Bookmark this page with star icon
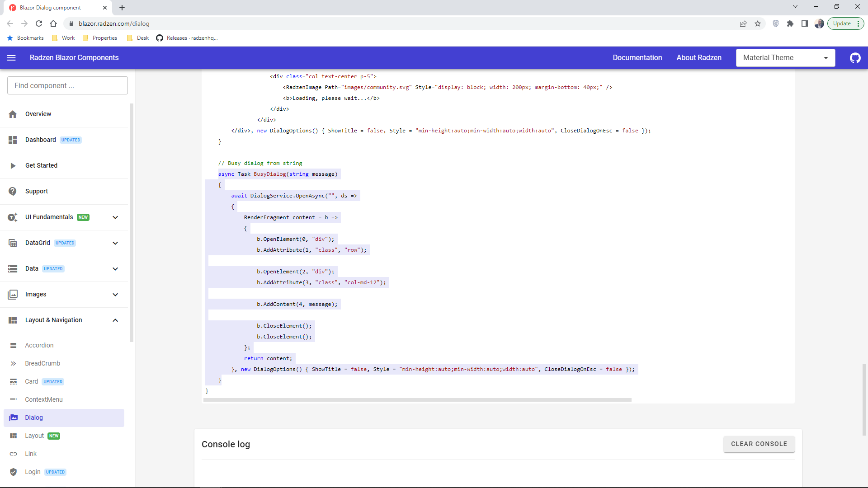The image size is (868, 488). [x=758, y=23]
